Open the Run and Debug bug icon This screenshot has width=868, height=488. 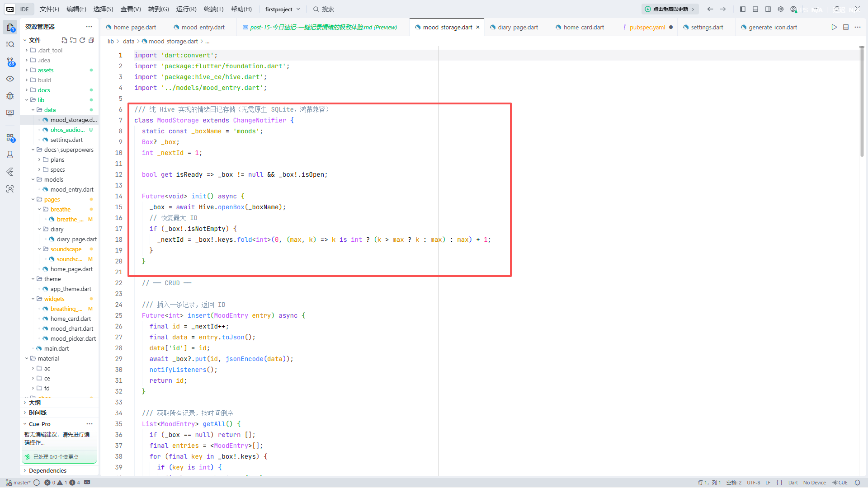[x=10, y=96]
